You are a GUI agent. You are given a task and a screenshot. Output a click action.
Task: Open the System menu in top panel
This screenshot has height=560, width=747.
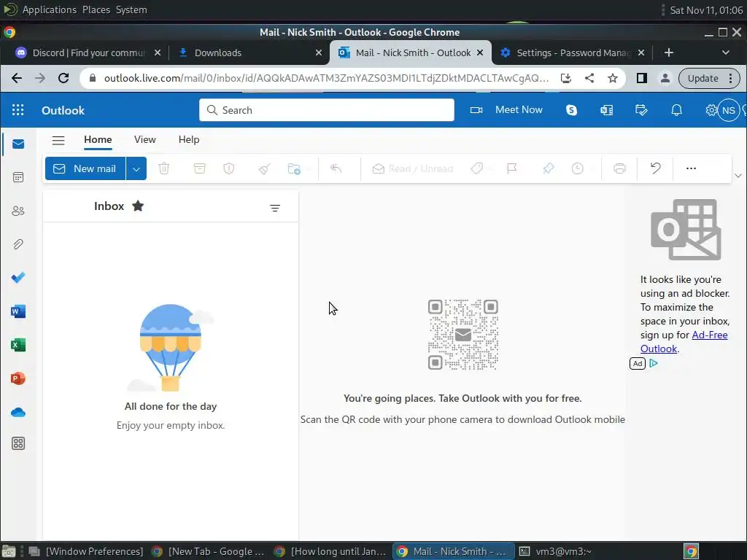(131, 9)
